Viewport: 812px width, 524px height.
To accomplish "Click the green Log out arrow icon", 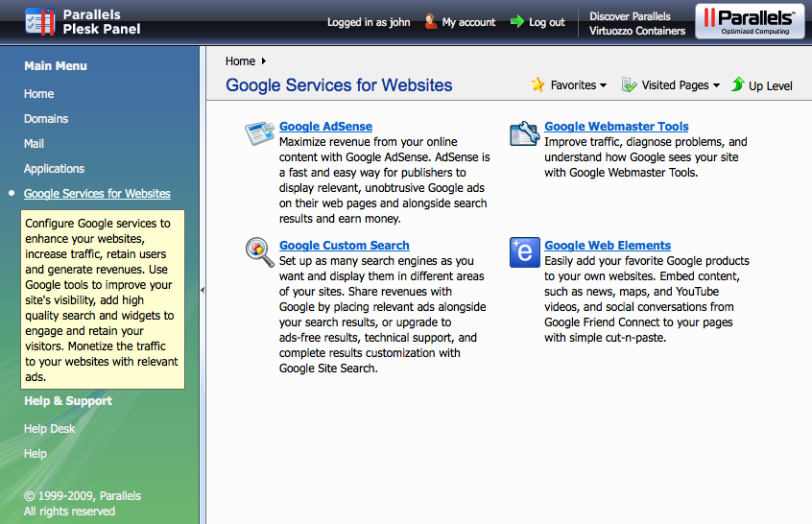I will tap(517, 22).
